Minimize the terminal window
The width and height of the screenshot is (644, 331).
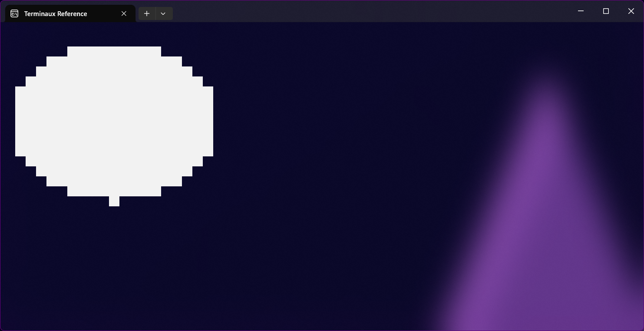click(581, 11)
